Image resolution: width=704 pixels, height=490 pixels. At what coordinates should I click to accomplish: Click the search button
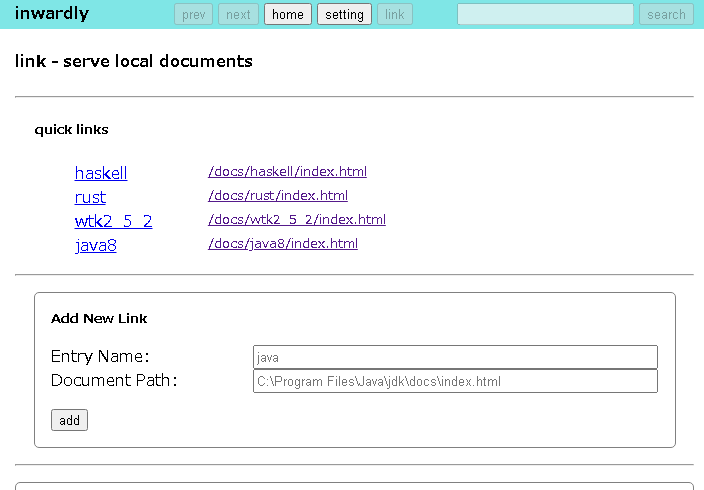(666, 14)
